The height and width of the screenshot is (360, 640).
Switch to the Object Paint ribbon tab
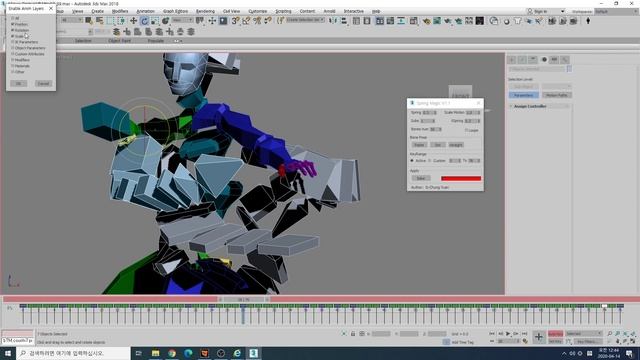[120, 41]
